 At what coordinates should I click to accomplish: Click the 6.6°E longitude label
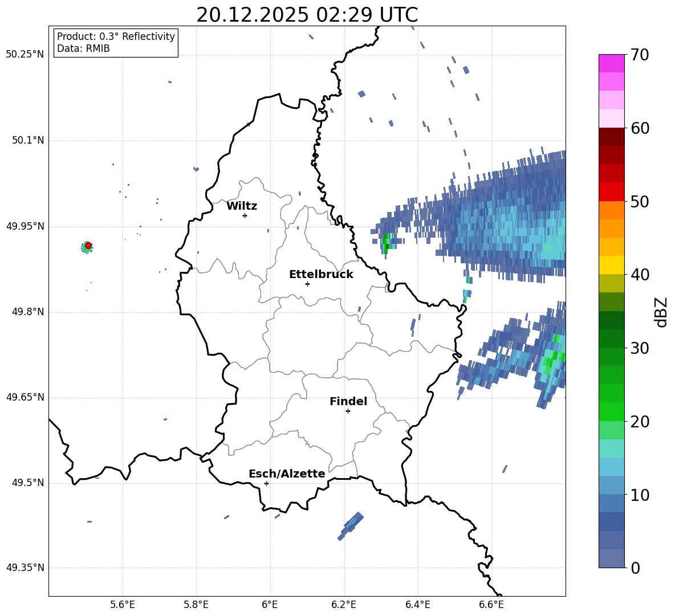[x=491, y=605]
